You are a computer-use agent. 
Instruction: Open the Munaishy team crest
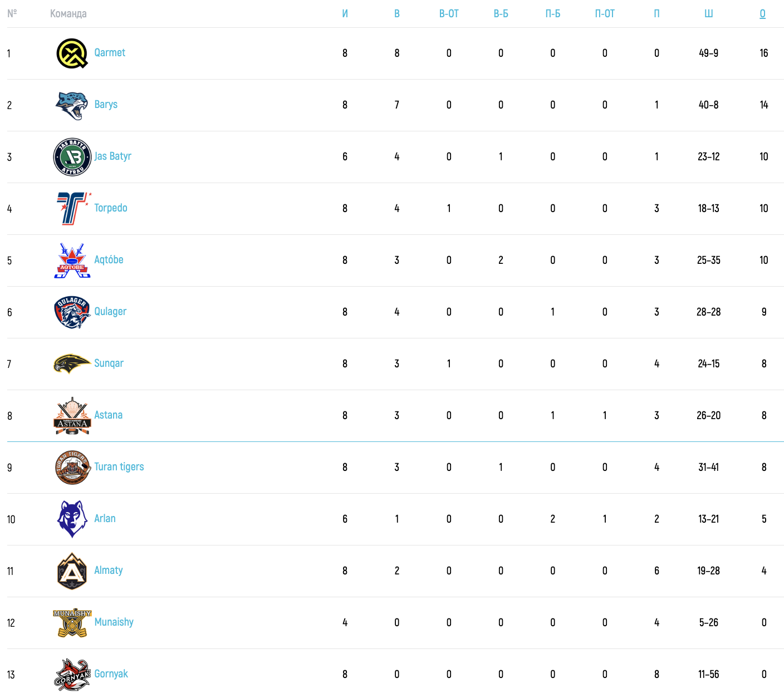[72, 623]
